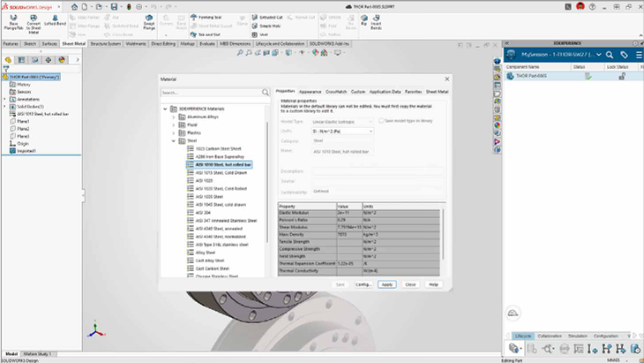This screenshot has height=363, width=644.
Task: Open the Motion Study 1 tab
Action: click(37, 354)
